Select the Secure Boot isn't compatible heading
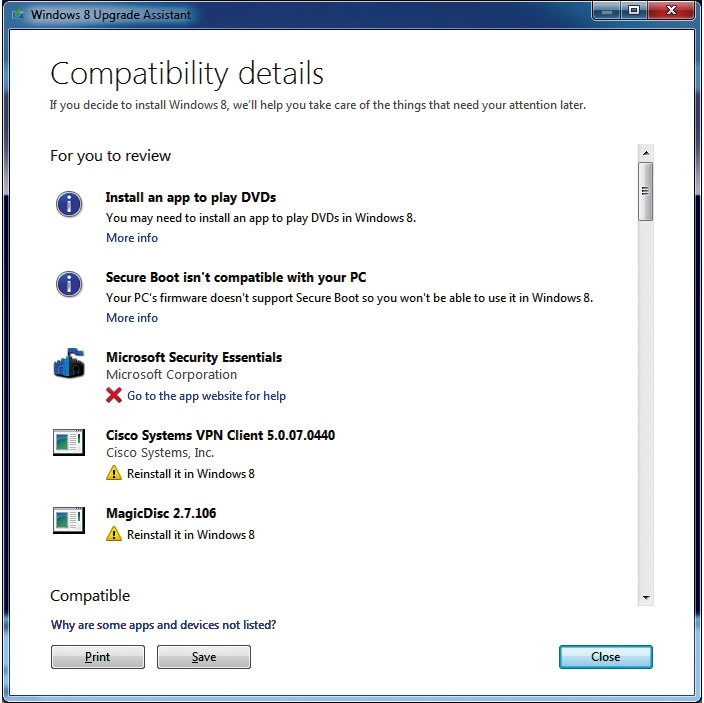The width and height of the screenshot is (704, 703). (x=236, y=277)
